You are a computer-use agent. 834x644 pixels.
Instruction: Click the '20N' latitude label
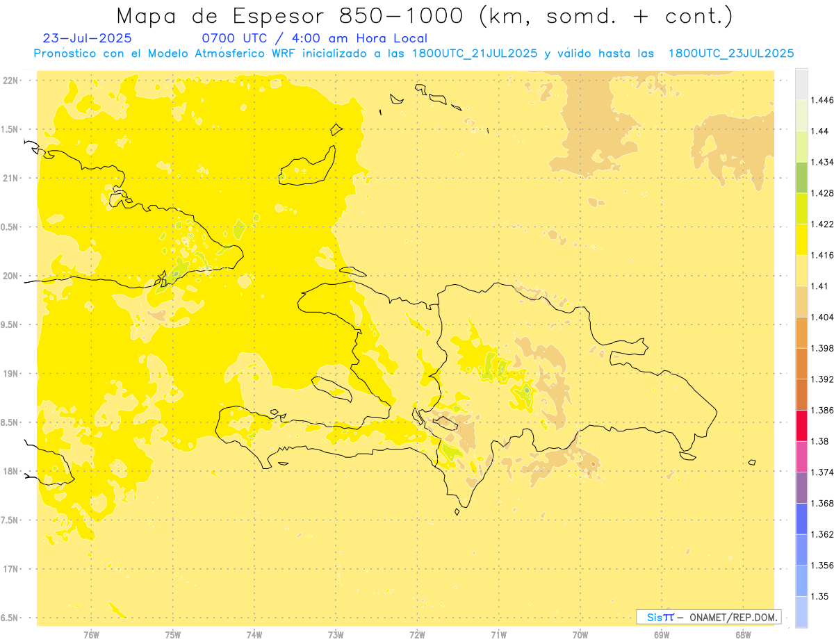pos(10,276)
